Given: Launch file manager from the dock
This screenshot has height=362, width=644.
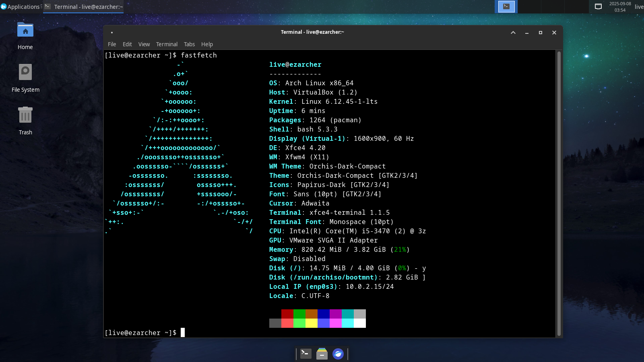Looking at the screenshot, I should 322,354.
